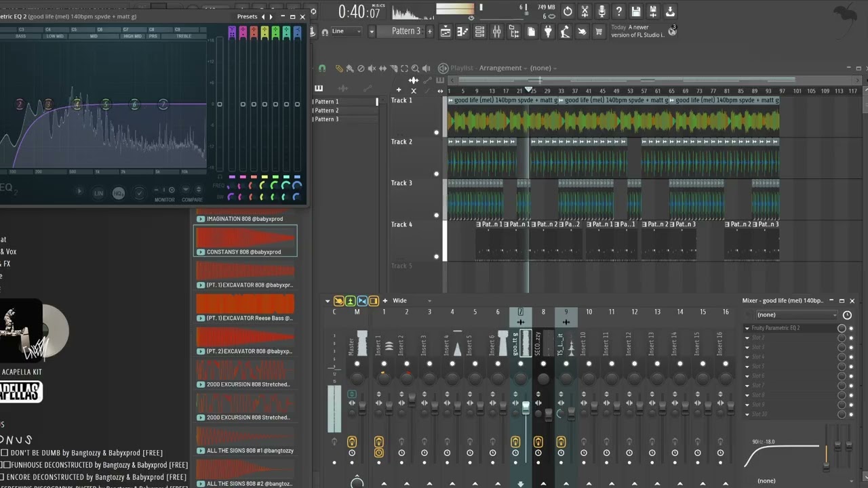Click the undo history circular arrow icon

point(568,12)
